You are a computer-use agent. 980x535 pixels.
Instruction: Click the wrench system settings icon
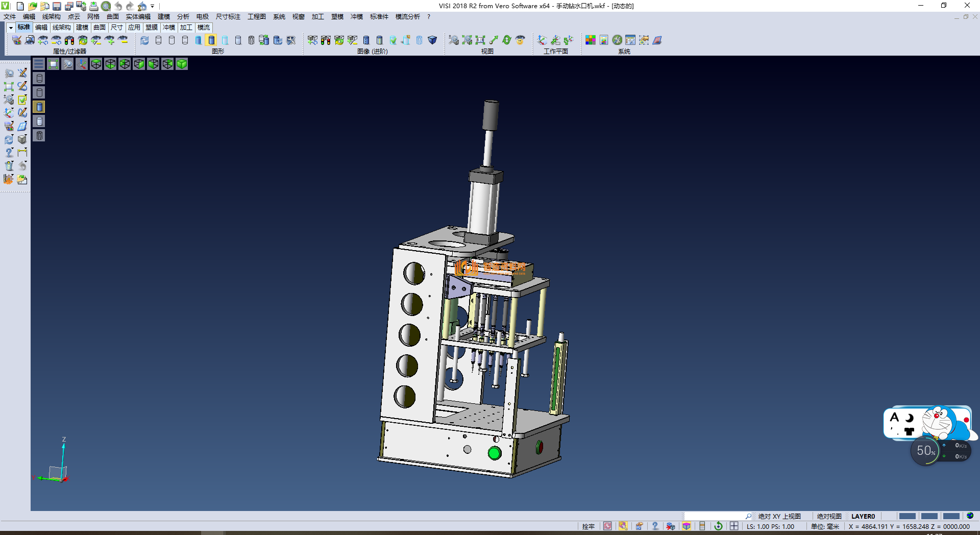pyautogui.click(x=617, y=40)
